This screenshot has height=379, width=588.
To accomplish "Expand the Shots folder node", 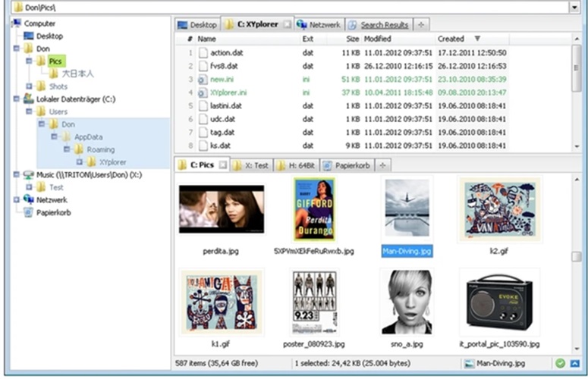I will click(30, 86).
